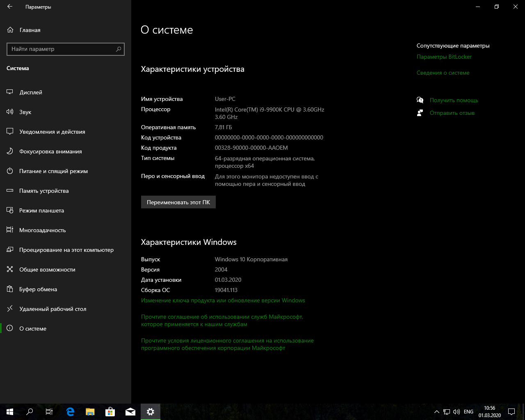Click the device name User-PC
The image size is (525, 420).
(x=225, y=99)
